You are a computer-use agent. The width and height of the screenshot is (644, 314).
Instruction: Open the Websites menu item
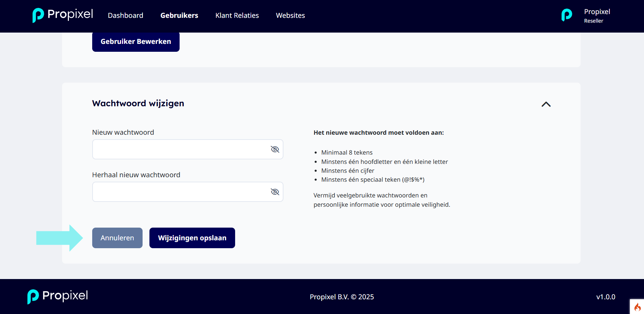point(290,15)
